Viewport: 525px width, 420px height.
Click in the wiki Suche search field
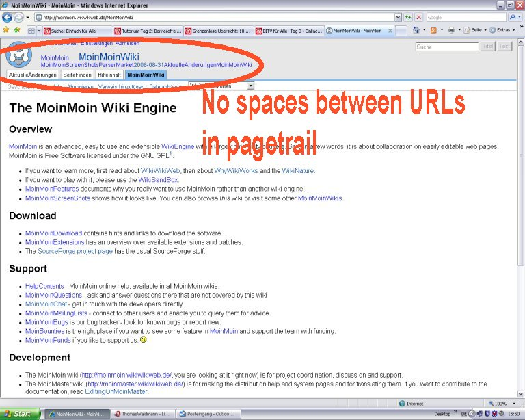pyautogui.click(x=446, y=47)
